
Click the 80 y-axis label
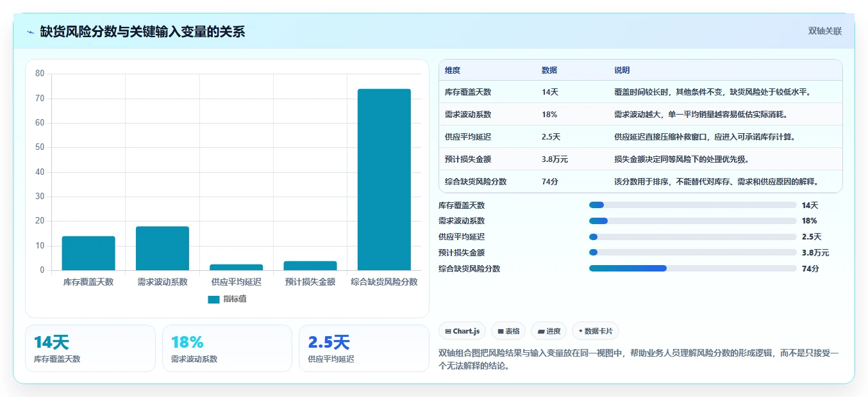point(40,74)
